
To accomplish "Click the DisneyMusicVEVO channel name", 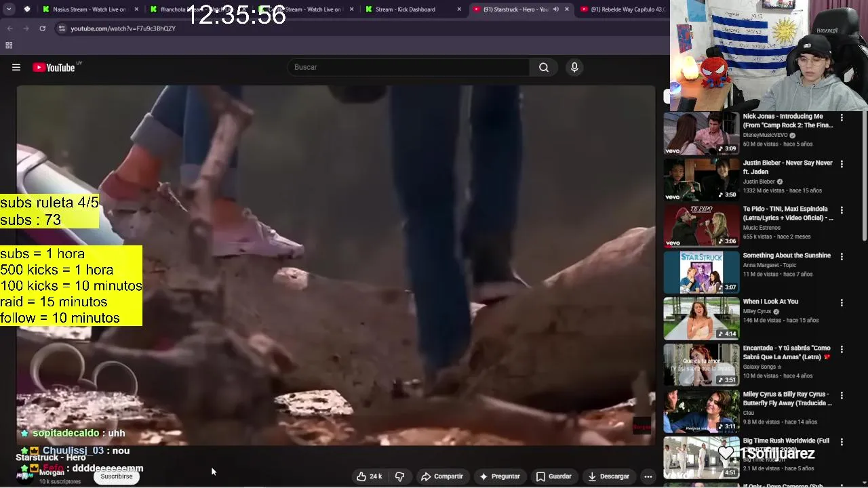I will pyautogui.click(x=765, y=135).
